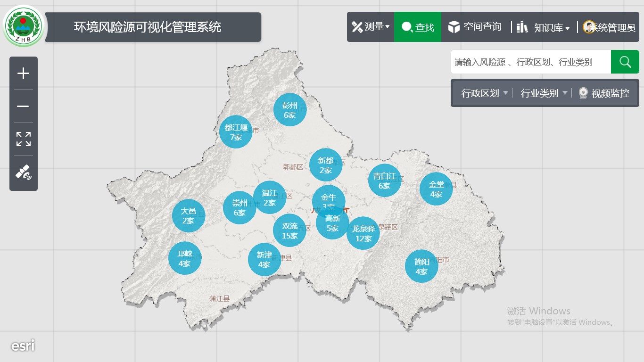Click the 蒲江县 map label
This screenshot has height=362, width=644.
[x=219, y=298]
